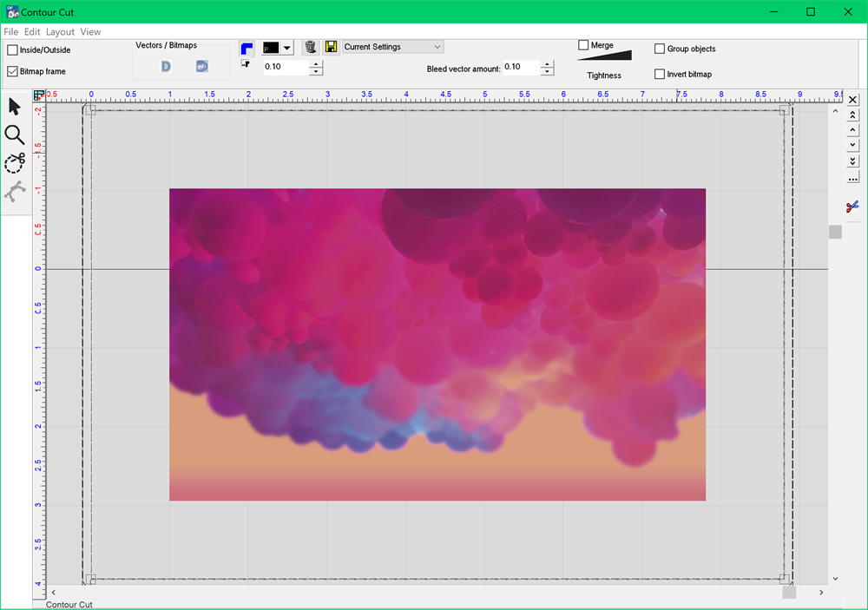
Task: Click the blue rounded corner style icon
Action: [x=247, y=48]
